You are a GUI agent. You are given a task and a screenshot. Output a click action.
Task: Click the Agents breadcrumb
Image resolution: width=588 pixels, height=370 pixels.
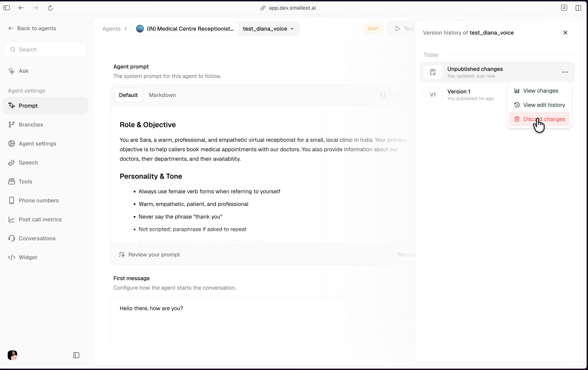point(111,29)
